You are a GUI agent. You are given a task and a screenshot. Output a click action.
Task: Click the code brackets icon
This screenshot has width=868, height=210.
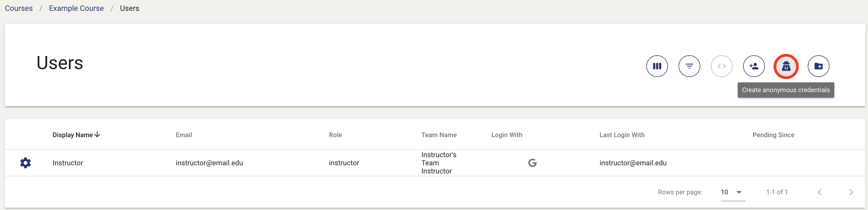(x=721, y=66)
